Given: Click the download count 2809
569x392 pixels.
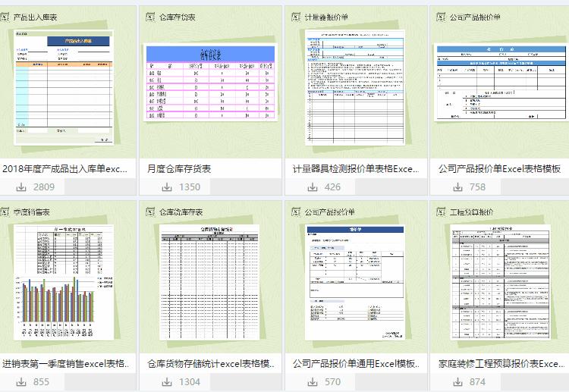Looking at the screenshot, I should click(x=44, y=187).
